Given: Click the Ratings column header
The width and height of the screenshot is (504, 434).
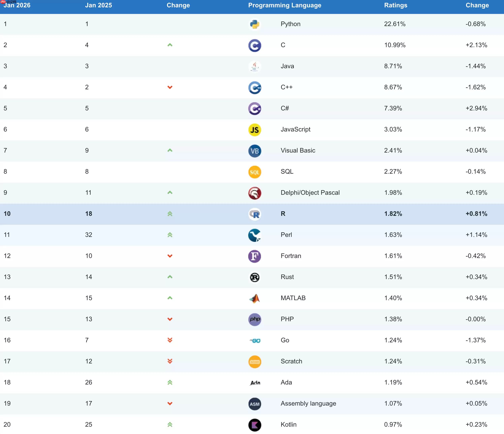Looking at the screenshot, I should (395, 5).
